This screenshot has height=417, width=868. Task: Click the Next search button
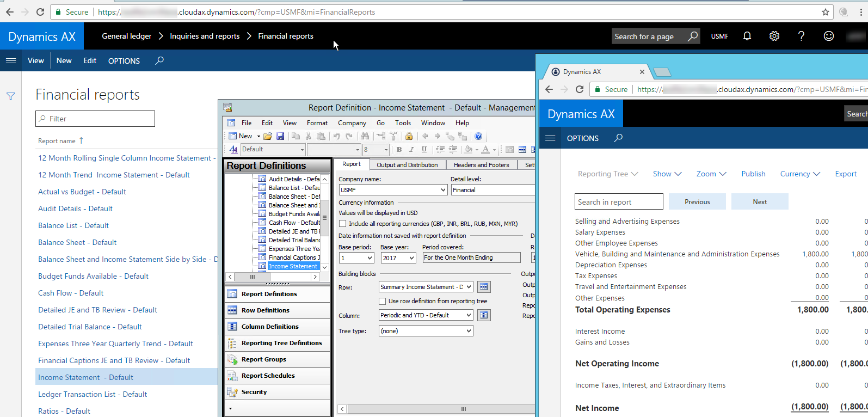click(760, 201)
